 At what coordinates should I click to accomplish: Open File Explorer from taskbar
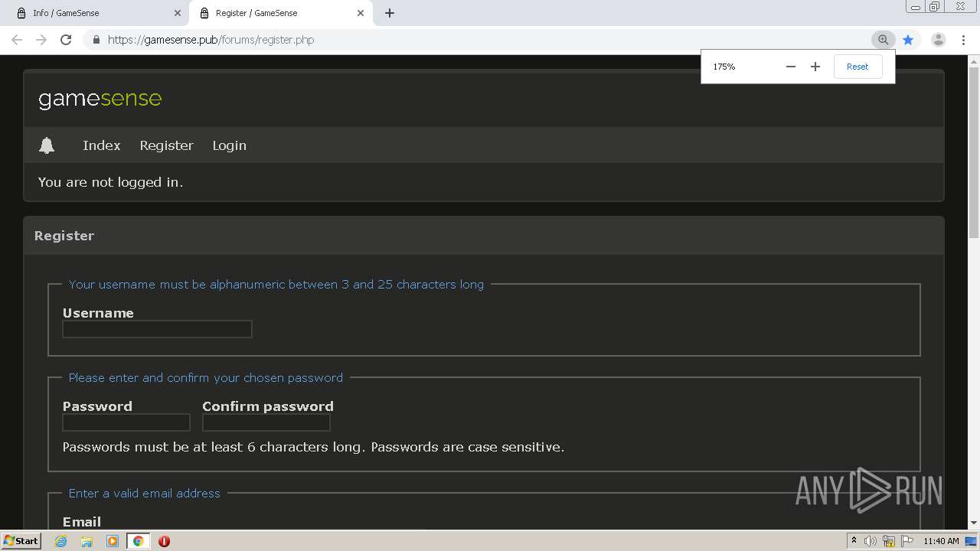pyautogui.click(x=87, y=541)
